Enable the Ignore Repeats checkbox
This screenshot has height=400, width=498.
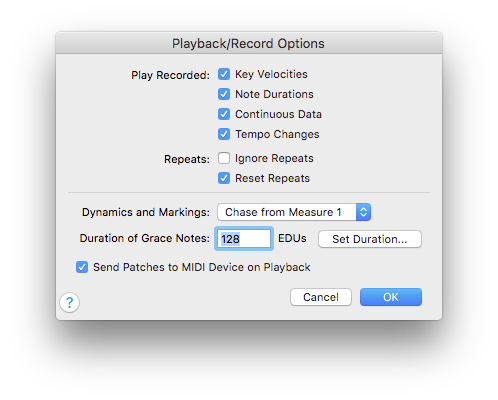click(224, 158)
